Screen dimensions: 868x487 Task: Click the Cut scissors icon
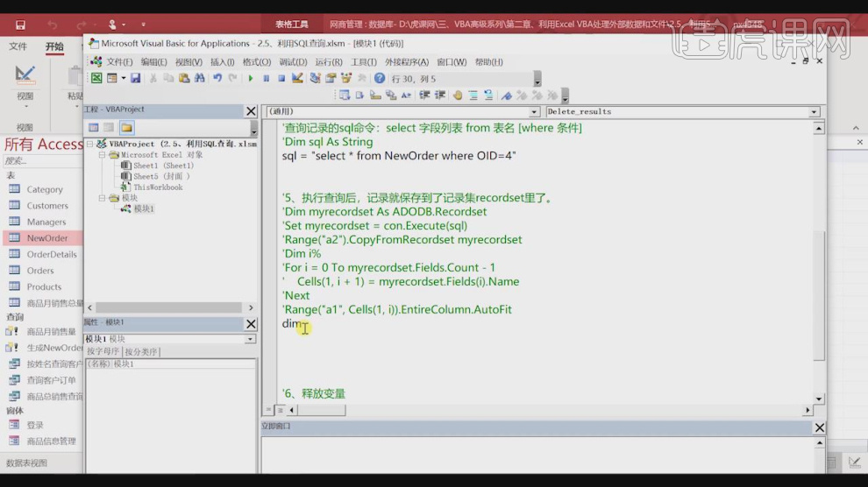(x=153, y=79)
